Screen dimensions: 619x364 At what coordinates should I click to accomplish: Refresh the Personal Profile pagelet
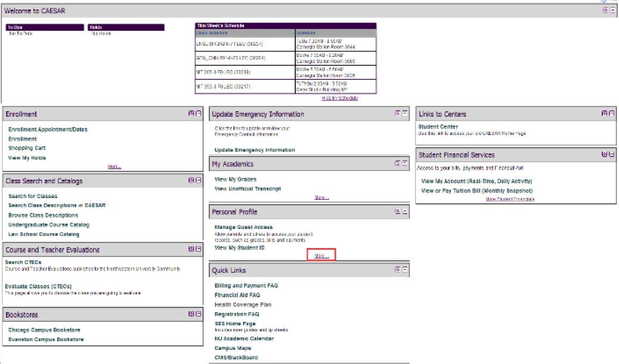[x=398, y=211]
